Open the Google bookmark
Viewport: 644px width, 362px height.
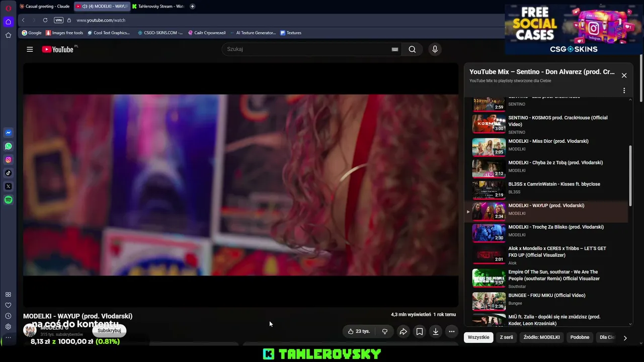(32, 33)
